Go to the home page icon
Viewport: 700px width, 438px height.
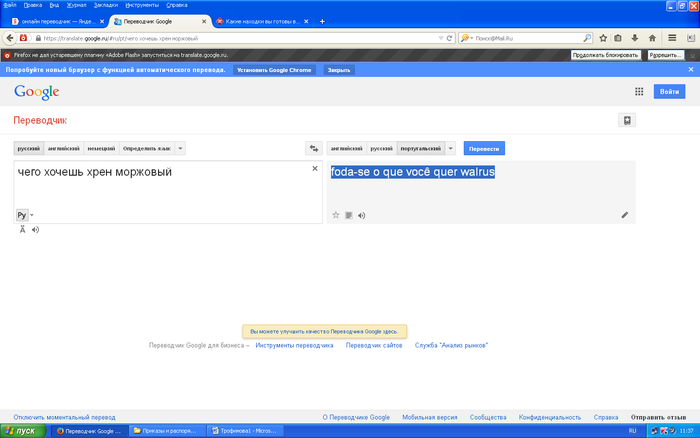[652, 38]
